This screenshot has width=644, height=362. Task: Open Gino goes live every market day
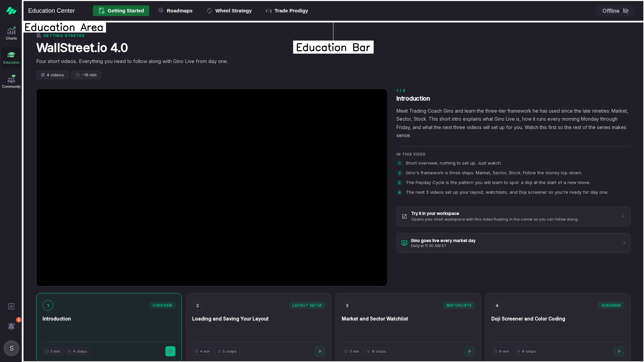pos(513,243)
